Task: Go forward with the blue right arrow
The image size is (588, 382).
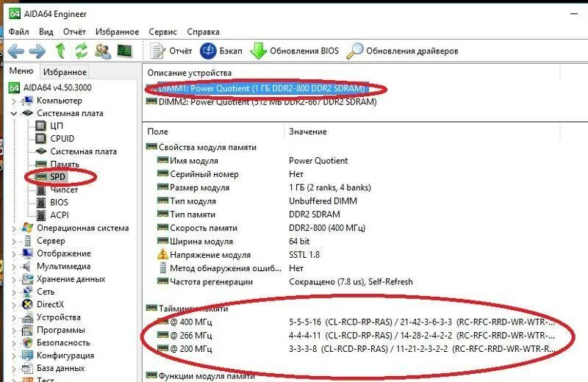Action: pos(37,51)
